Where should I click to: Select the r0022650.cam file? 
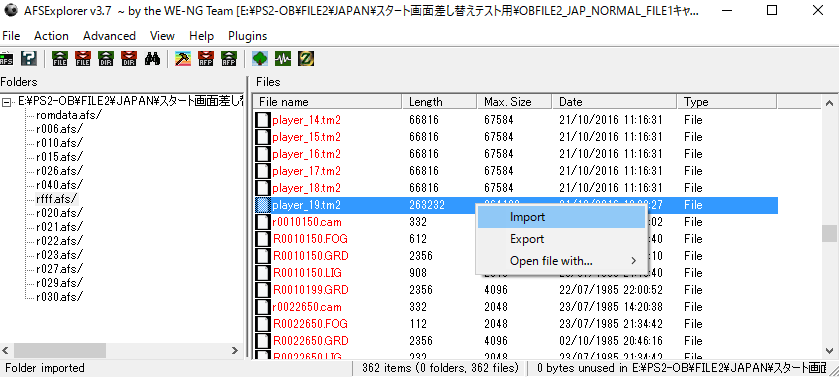coord(307,307)
